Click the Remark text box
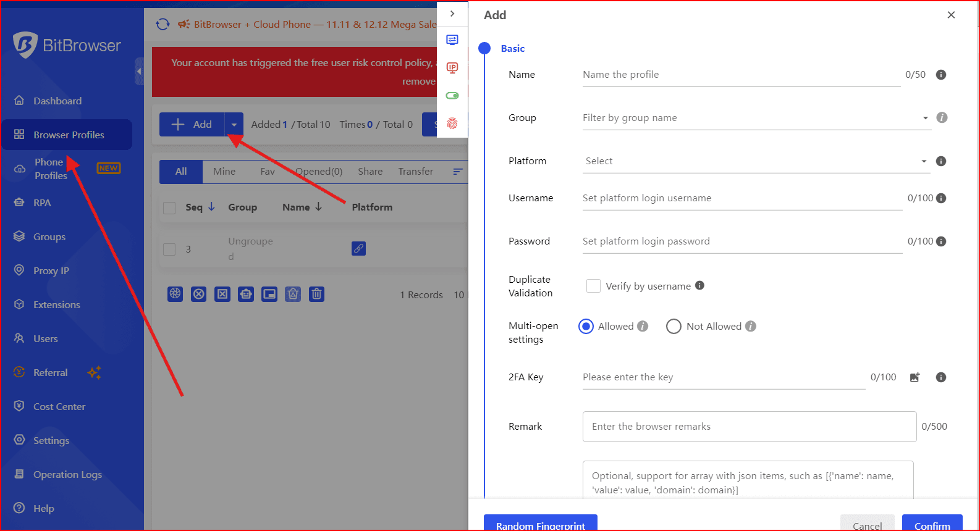The width and height of the screenshot is (980, 531). point(749,427)
